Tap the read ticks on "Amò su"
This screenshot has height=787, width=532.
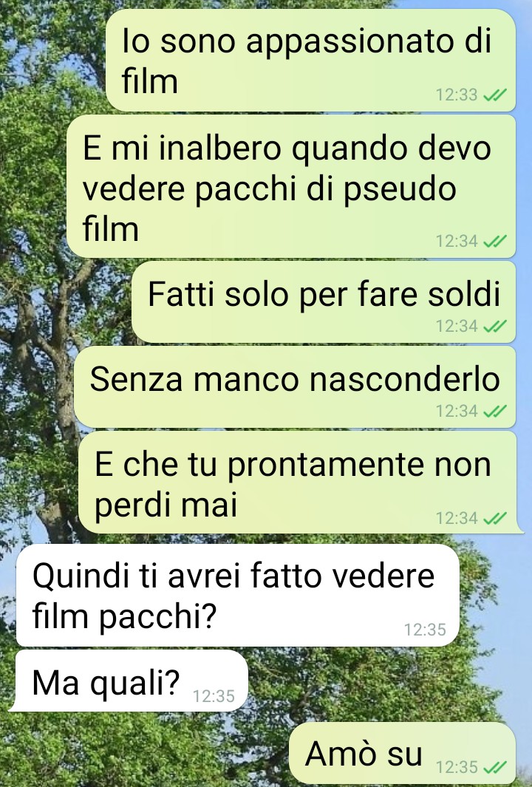coord(495,768)
